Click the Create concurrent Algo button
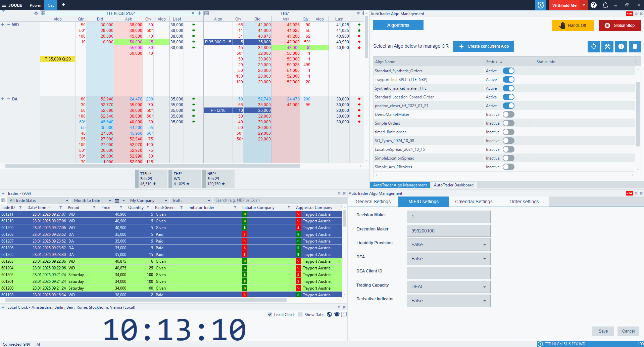 coord(483,46)
